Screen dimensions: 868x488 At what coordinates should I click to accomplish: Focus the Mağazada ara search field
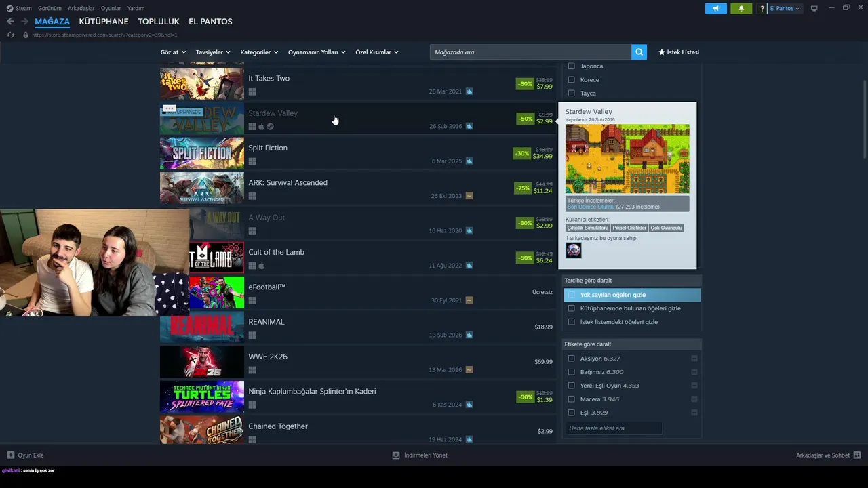point(530,52)
